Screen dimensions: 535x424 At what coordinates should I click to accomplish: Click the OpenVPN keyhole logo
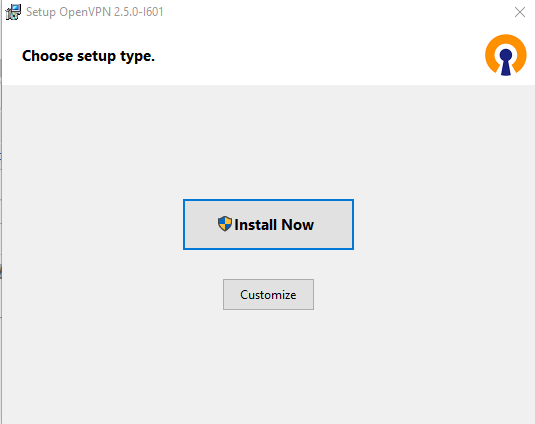506,55
